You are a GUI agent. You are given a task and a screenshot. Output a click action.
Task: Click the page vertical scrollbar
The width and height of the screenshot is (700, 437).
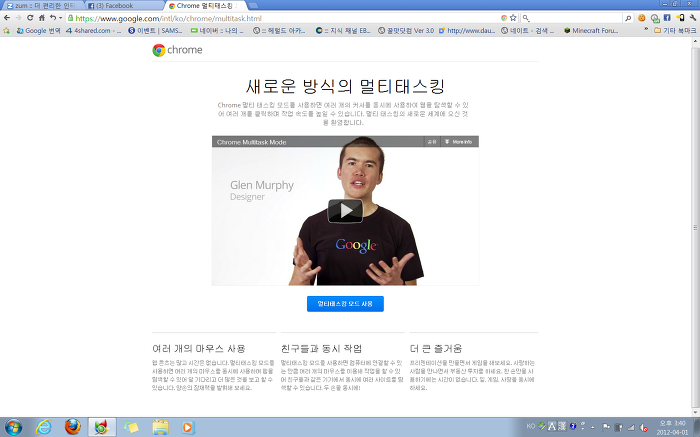(x=695, y=227)
